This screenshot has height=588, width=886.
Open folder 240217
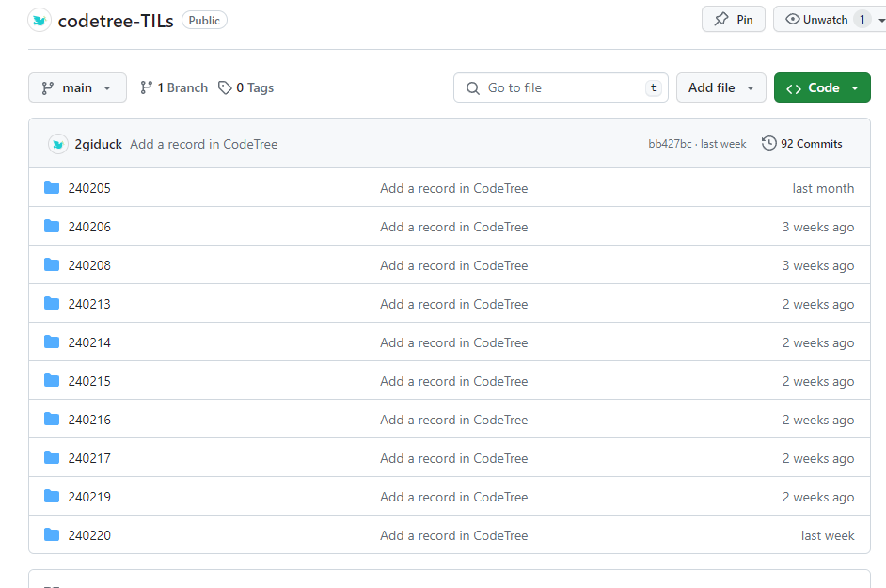[89, 458]
